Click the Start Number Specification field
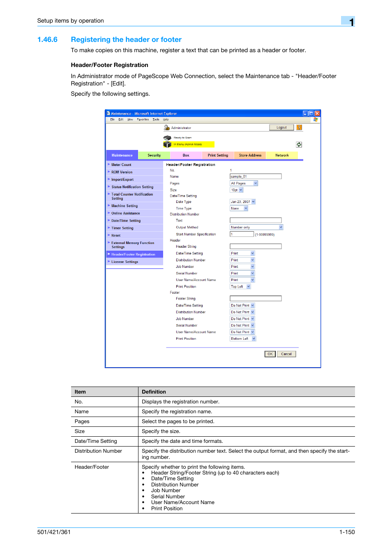The image size is (392, 555). (x=242, y=234)
